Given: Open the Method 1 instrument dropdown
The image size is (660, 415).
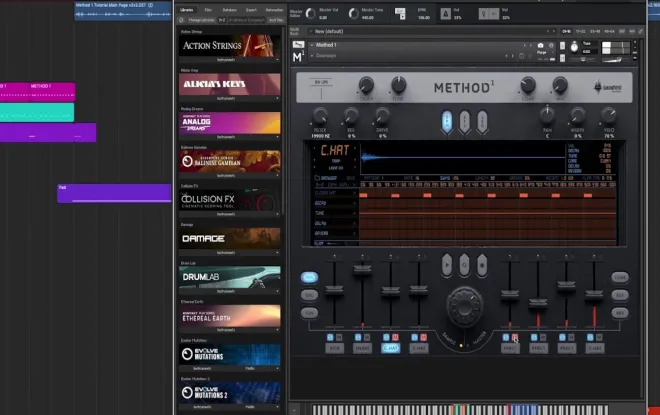Looking at the screenshot, I should coord(312,45).
